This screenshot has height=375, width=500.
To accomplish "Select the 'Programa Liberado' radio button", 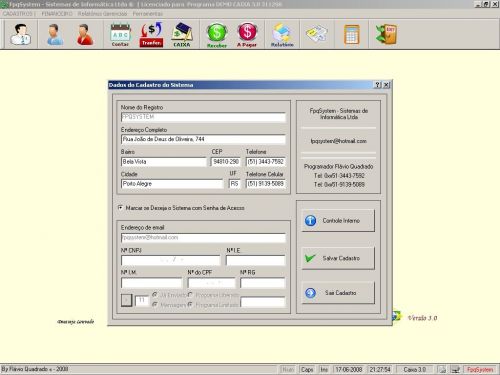I will point(190,295).
